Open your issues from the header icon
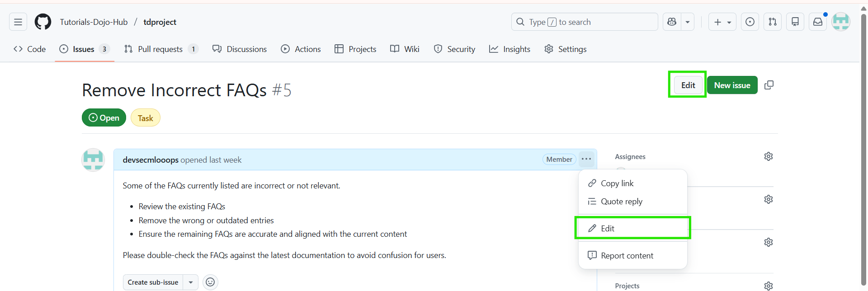 pos(750,22)
